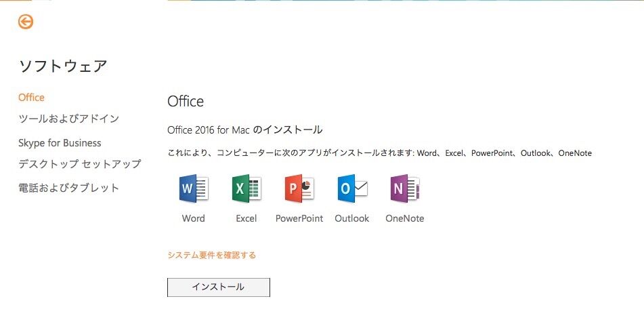Click the ソフトウェア page heading
The image size is (644, 320).
(63, 66)
